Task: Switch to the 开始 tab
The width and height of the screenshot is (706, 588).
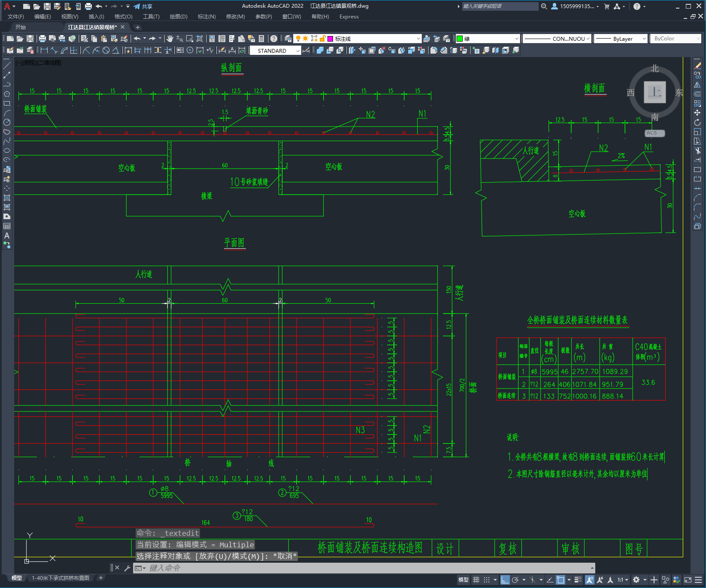Action: pyautogui.click(x=21, y=27)
